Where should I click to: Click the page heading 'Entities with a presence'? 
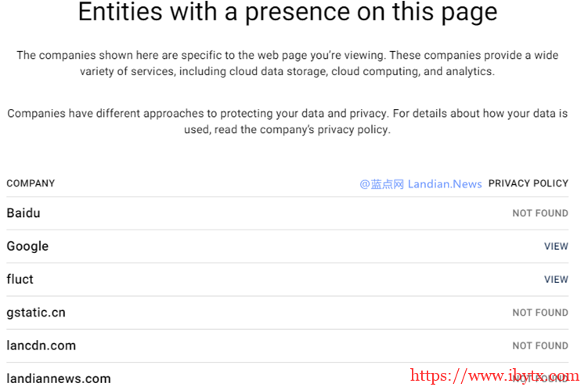tap(287, 13)
